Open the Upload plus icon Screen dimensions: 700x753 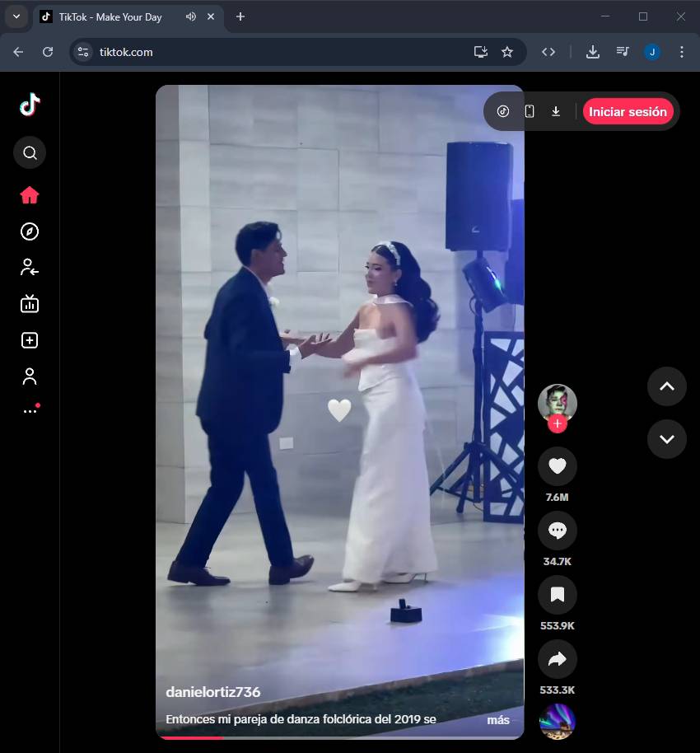click(x=30, y=340)
